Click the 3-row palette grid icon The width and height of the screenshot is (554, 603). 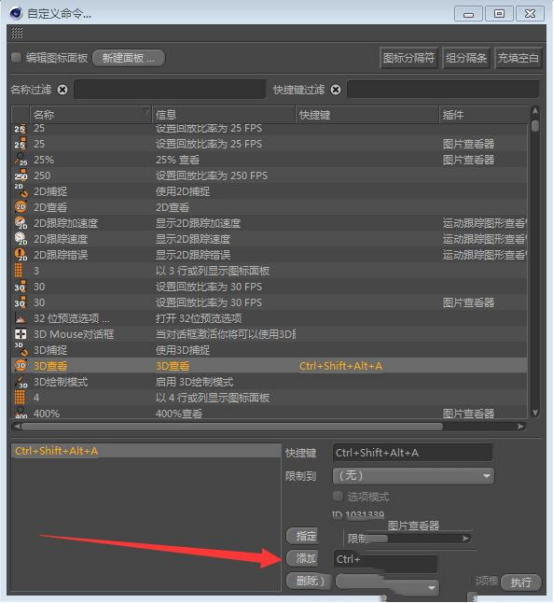19,270
